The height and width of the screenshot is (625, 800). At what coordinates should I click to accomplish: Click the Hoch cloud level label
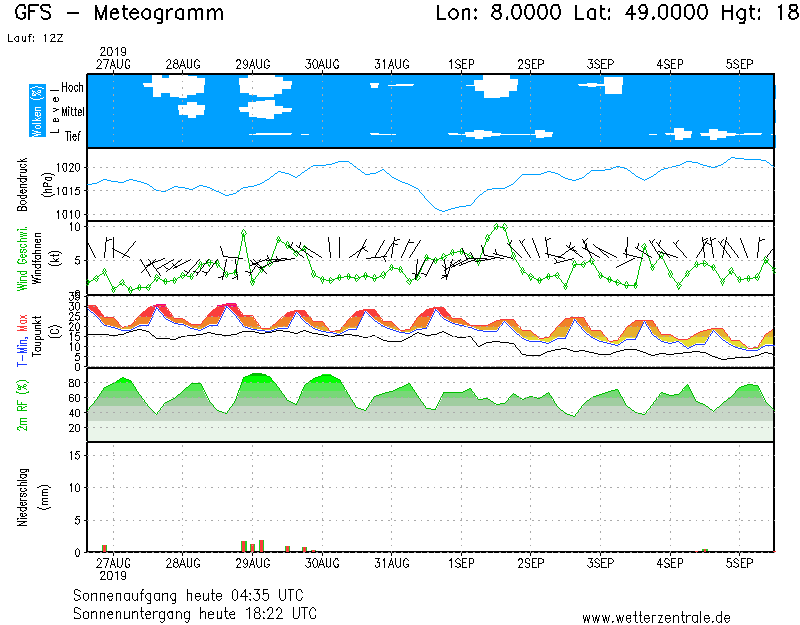[72, 88]
